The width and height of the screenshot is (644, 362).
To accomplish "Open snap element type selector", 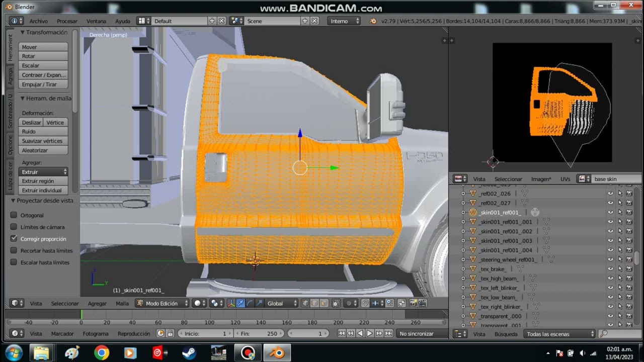I will (x=377, y=303).
